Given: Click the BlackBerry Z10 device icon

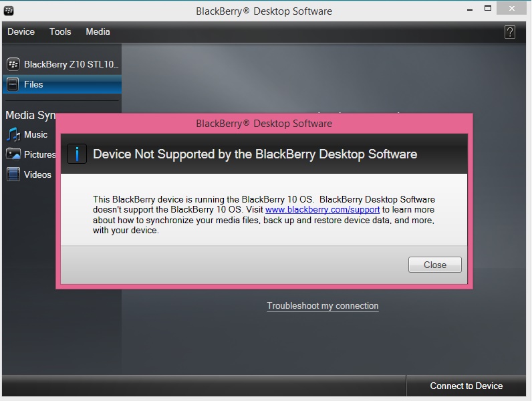Looking at the screenshot, I should [x=13, y=64].
